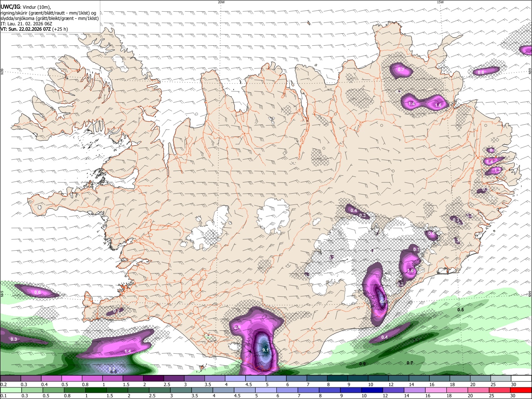This screenshot has height=399, width=532.
Task: Click the UWC/IG title text
Action: [x=10, y=7]
